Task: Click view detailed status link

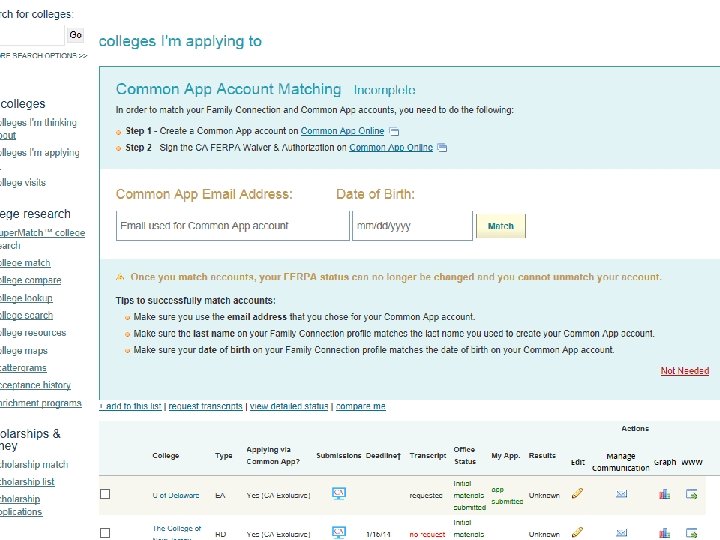Action: pyautogui.click(x=289, y=406)
